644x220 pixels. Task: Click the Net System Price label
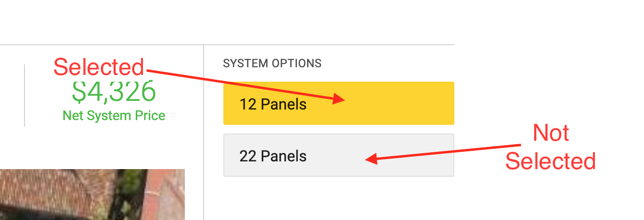click(x=114, y=115)
